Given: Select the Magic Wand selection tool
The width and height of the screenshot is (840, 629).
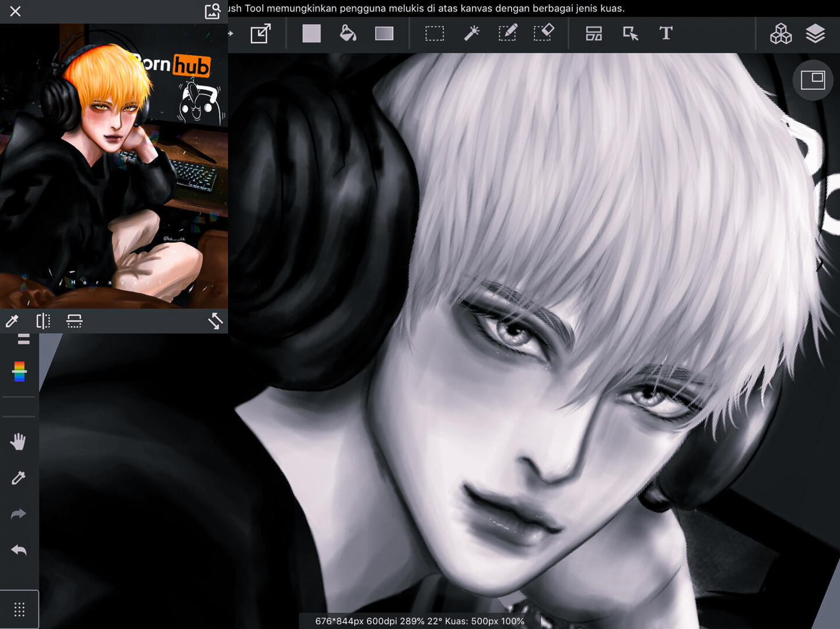Looking at the screenshot, I should [x=471, y=33].
